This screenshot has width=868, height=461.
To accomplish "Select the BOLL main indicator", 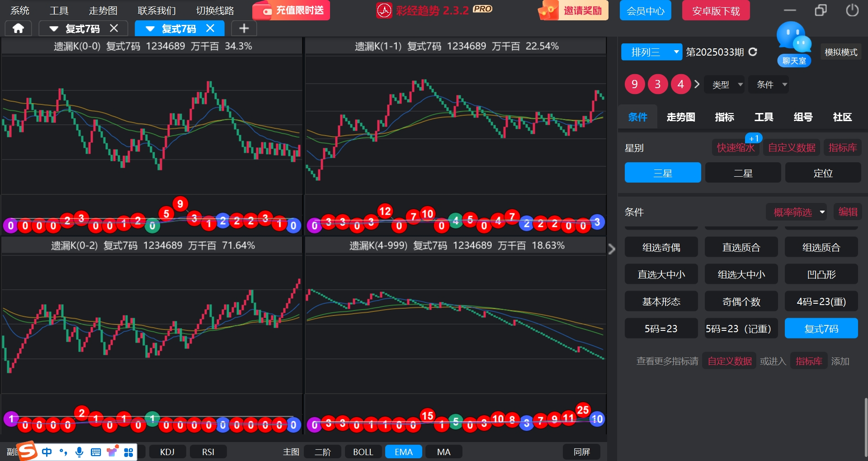I will [363, 452].
